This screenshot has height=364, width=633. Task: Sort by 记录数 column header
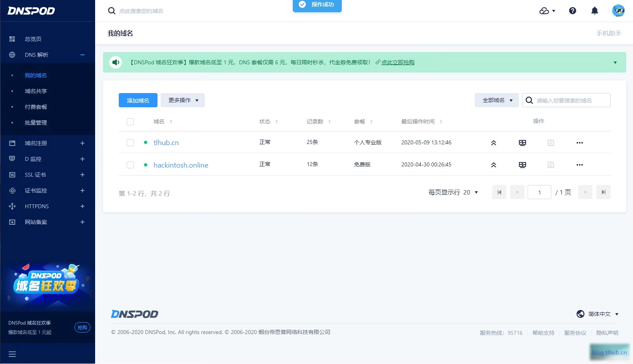(x=318, y=121)
